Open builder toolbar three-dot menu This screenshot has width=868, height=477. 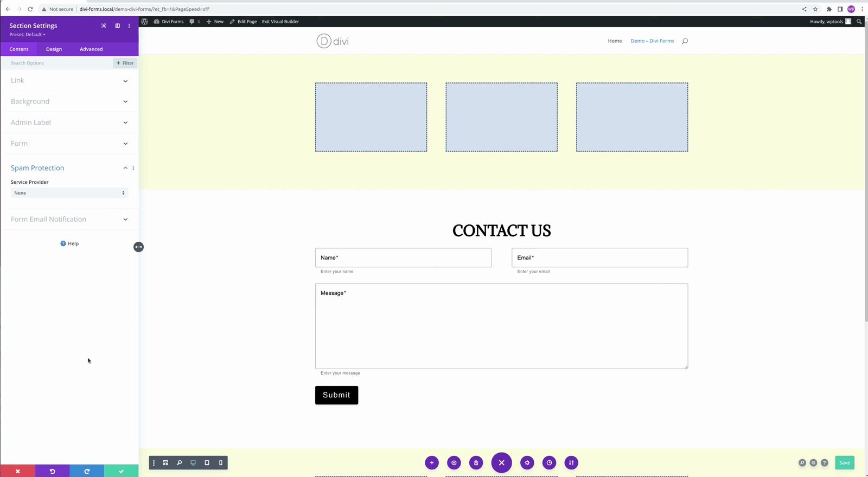[x=154, y=463]
